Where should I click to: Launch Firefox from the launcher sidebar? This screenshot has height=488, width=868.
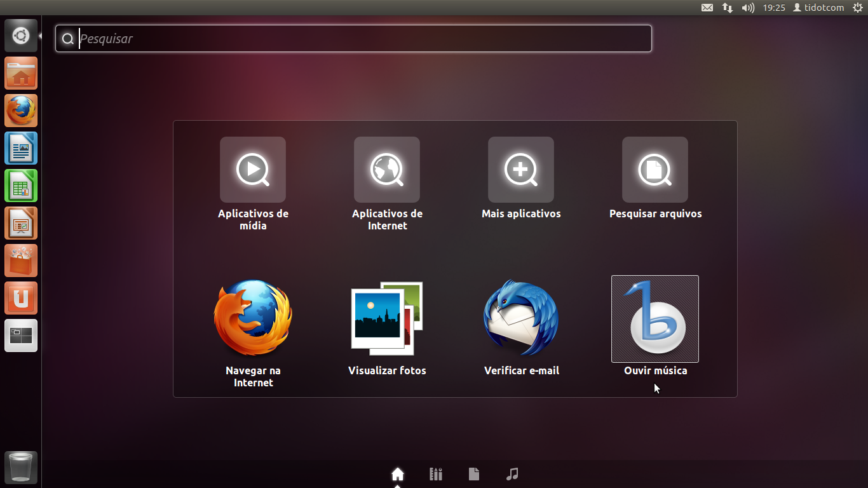pos(21,111)
